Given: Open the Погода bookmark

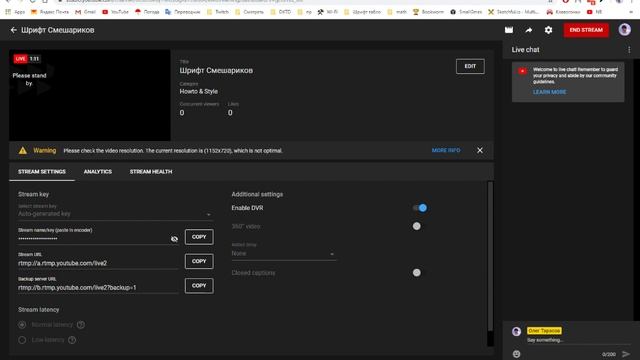Looking at the screenshot, I should pos(147,12).
